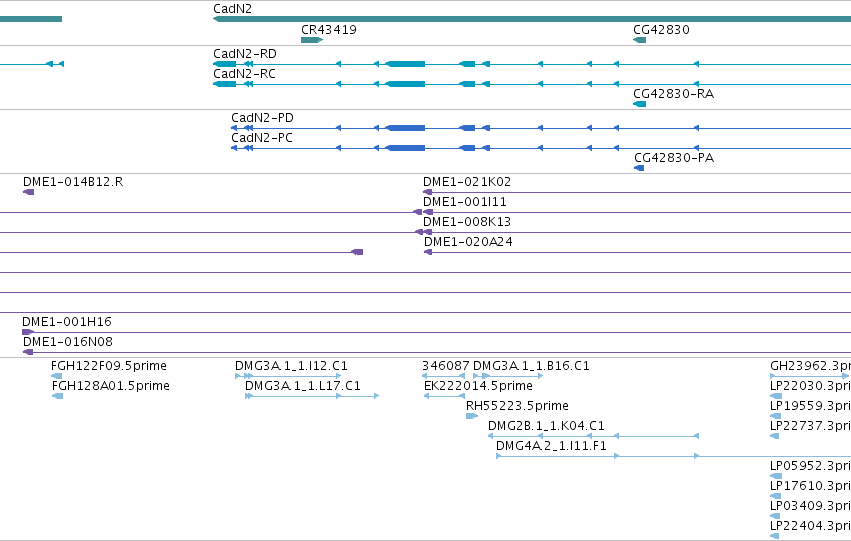Select the 346087 alignment glyph

pos(443,375)
